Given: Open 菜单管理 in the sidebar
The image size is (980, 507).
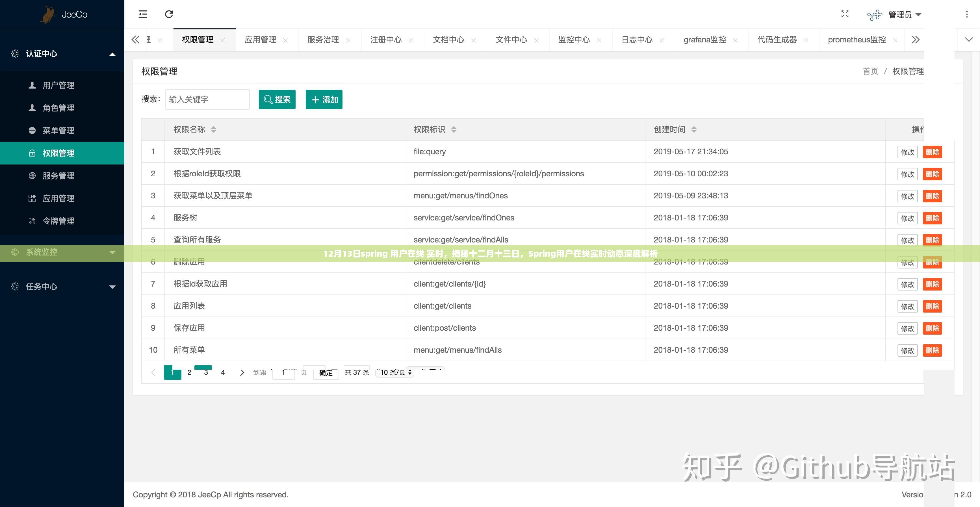Looking at the screenshot, I should (x=62, y=131).
